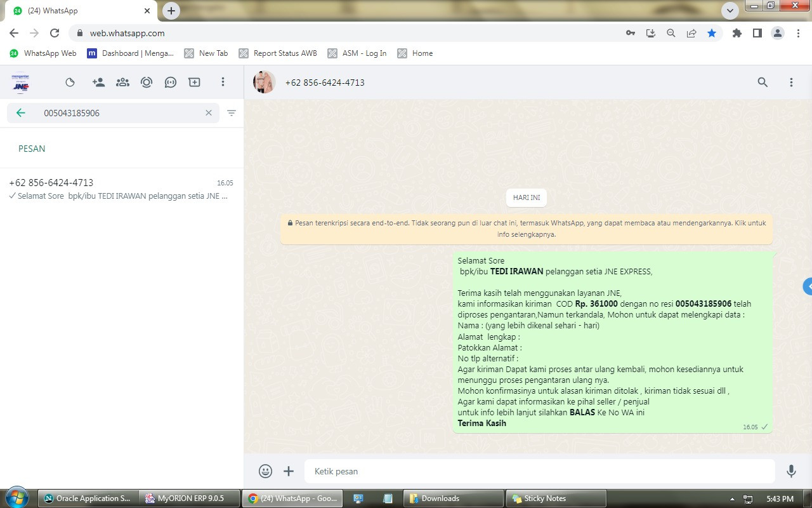Viewport: 812px width, 508px height.
Task: Click the JNE profile avatar
Action: [x=21, y=83]
